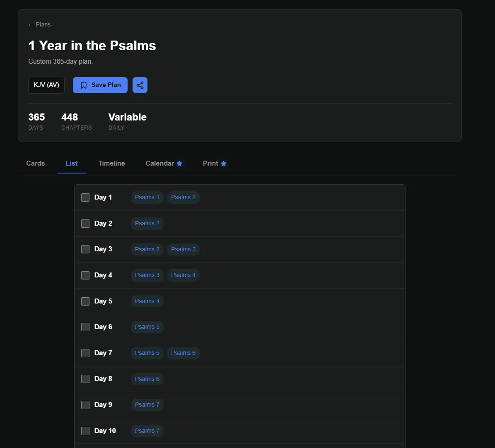The width and height of the screenshot is (495, 448).
Task: Click the share plan icon button
Action: click(140, 85)
